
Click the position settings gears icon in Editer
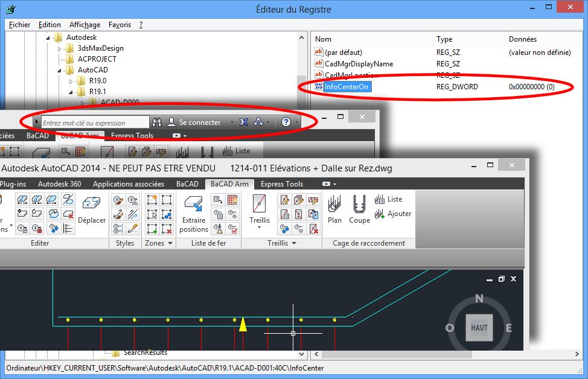coord(54,228)
